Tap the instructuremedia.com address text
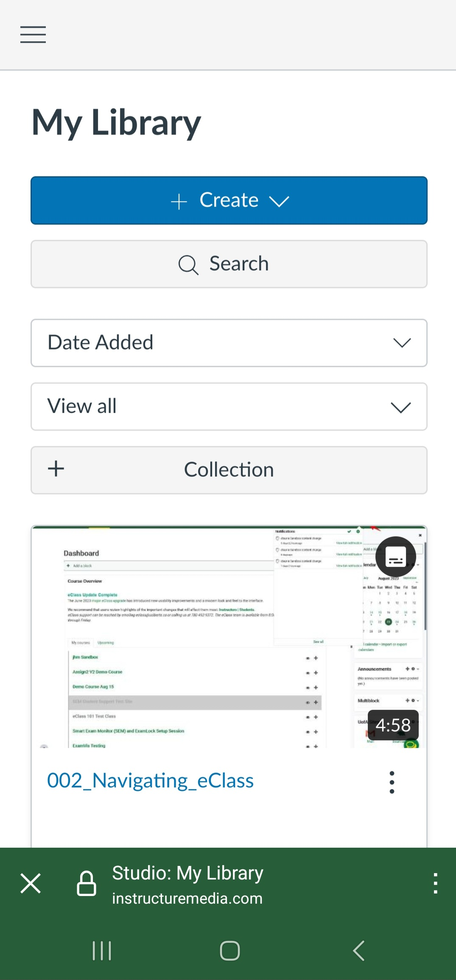This screenshot has height=980, width=456. click(187, 898)
